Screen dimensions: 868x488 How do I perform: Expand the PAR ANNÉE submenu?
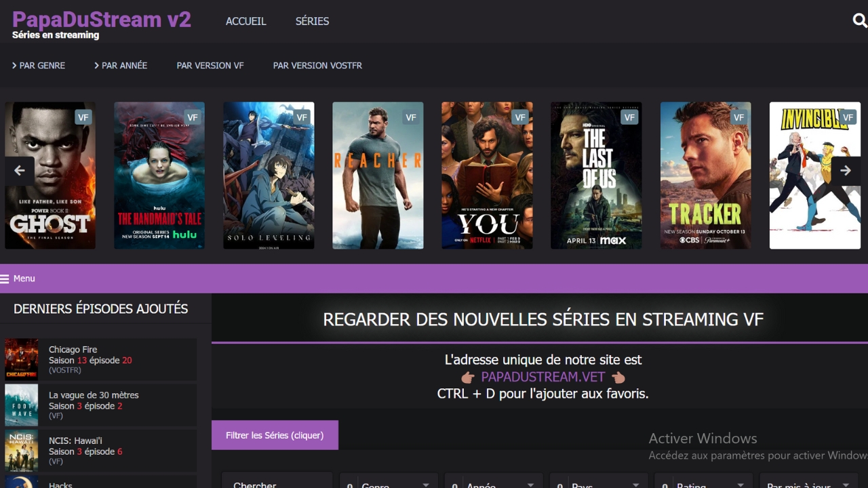[121, 66]
